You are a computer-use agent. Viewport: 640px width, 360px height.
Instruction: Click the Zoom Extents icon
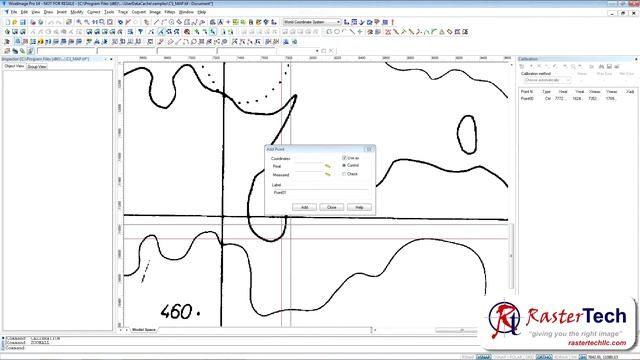(x=110, y=22)
